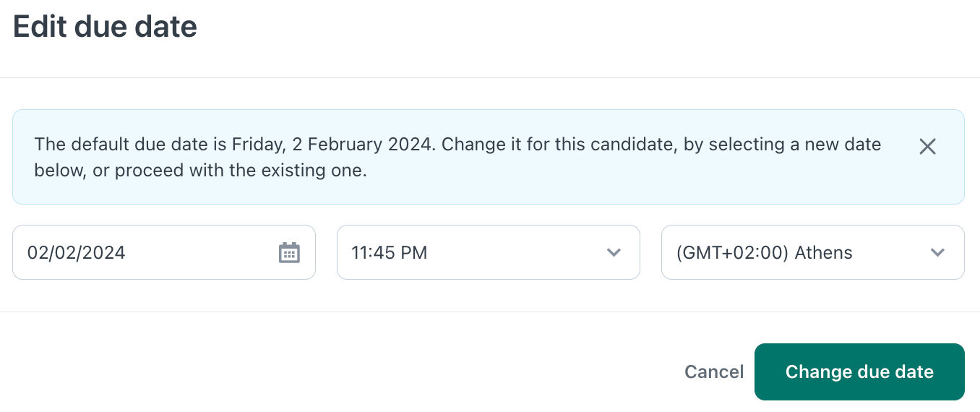Select the "Athens" word in timezone field
980x412 pixels.
pos(823,252)
